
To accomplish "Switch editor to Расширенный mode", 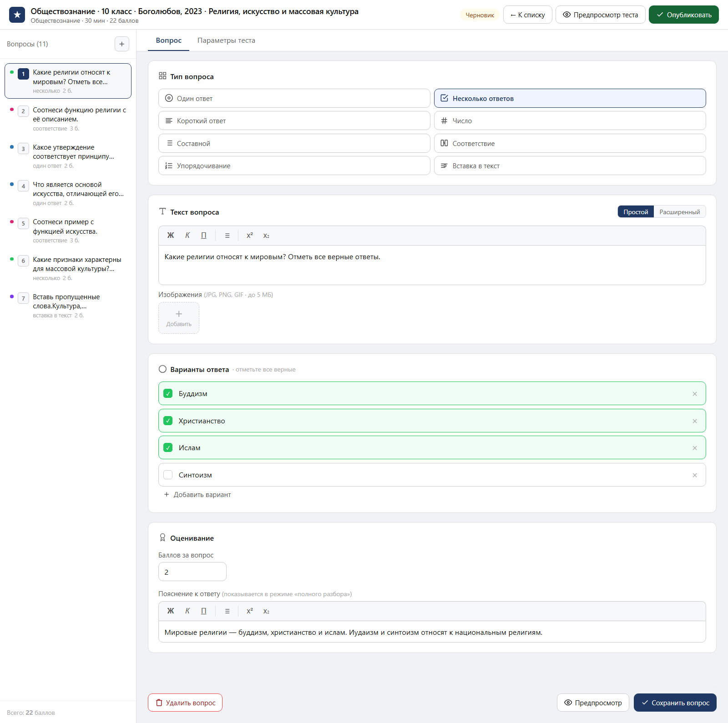I will click(x=680, y=212).
